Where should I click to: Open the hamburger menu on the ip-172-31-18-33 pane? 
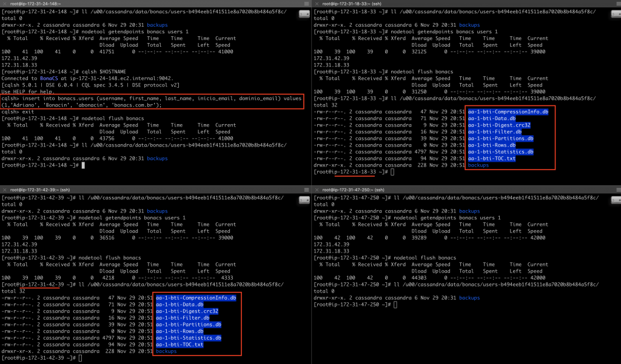[617, 4]
